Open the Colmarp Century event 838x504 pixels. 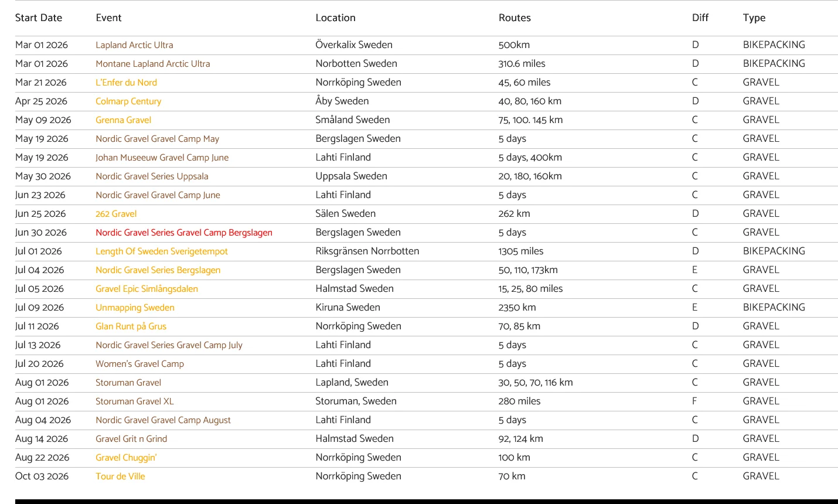click(128, 101)
